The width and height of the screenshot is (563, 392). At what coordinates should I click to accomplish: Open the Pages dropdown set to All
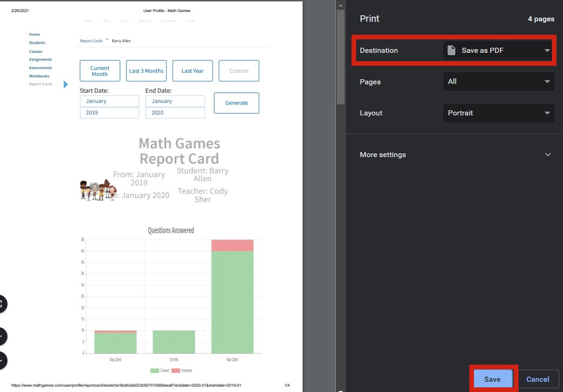coord(499,82)
